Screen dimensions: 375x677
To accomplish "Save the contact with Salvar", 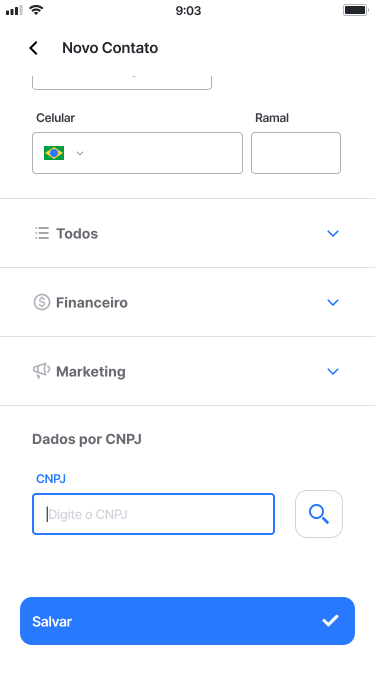I will point(187,621).
